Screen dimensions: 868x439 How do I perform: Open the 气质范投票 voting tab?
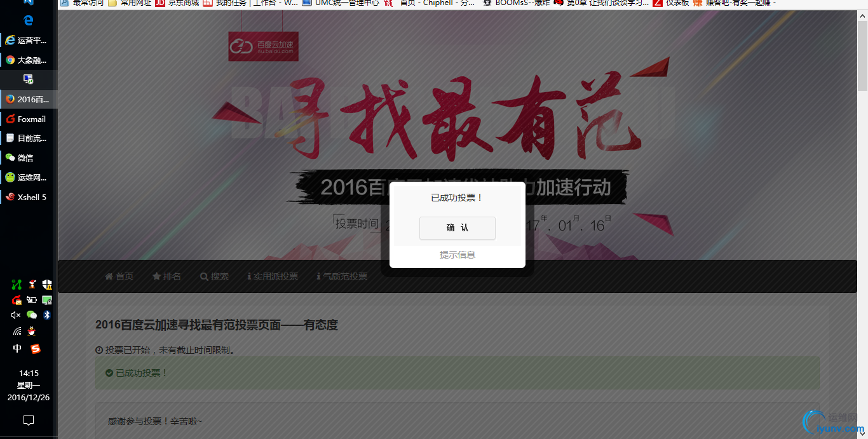point(342,276)
